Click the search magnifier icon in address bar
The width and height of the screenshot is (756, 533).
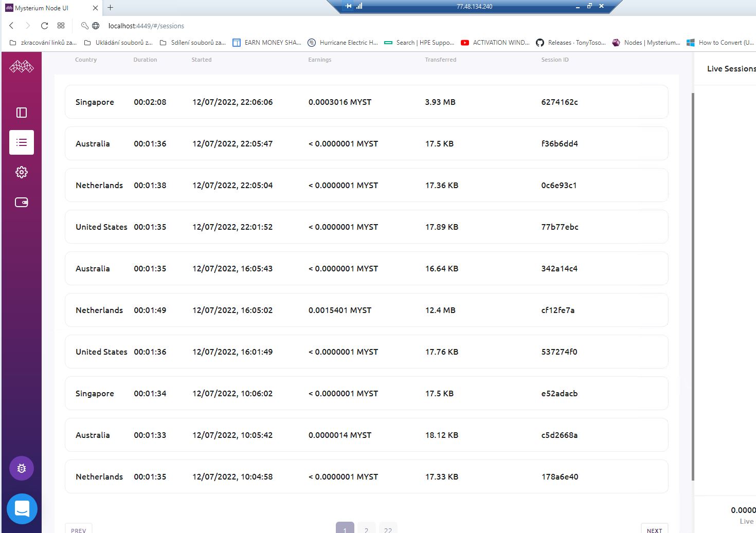85,26
